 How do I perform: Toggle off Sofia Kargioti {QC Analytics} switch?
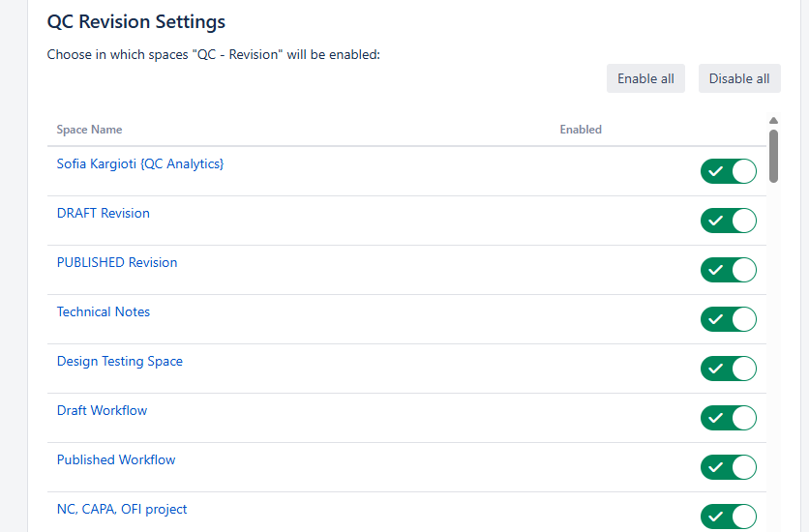[x=728, y=171]
